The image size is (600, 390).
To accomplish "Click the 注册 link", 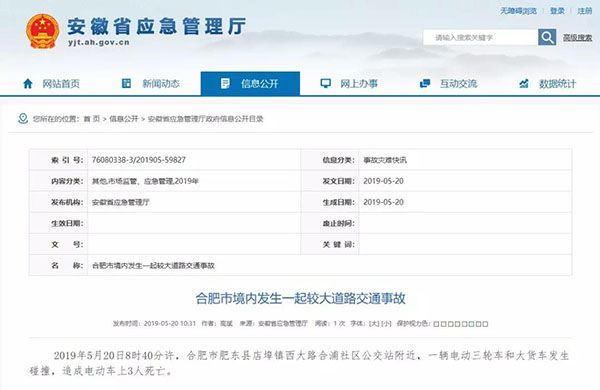I will [x=585, y=11].
